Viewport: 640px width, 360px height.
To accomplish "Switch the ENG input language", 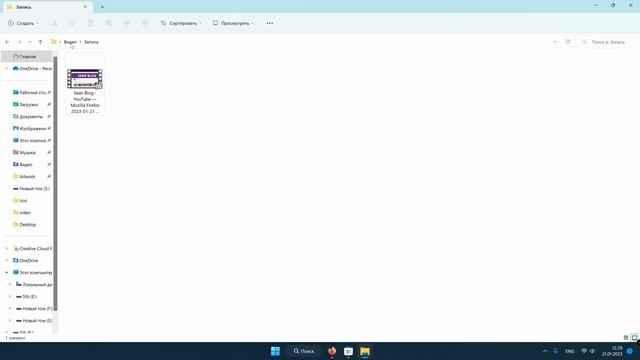I will (x=570, y=351).
